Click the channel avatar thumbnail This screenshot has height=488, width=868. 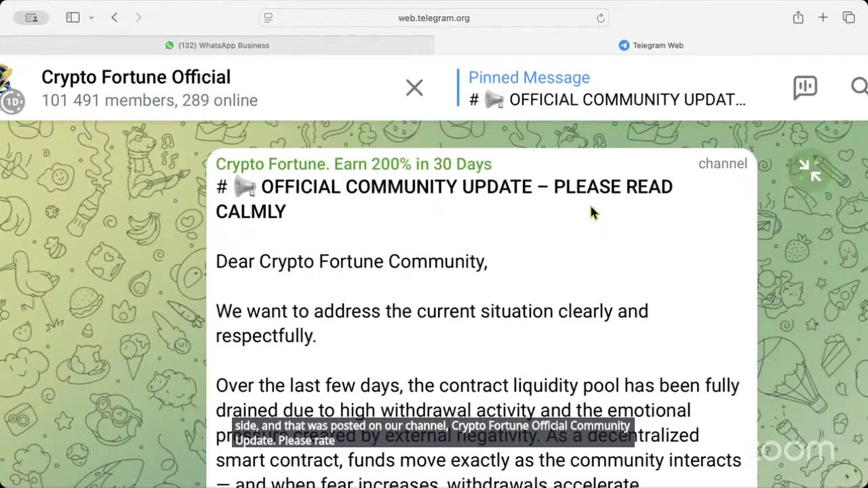[x=12, y=88]
